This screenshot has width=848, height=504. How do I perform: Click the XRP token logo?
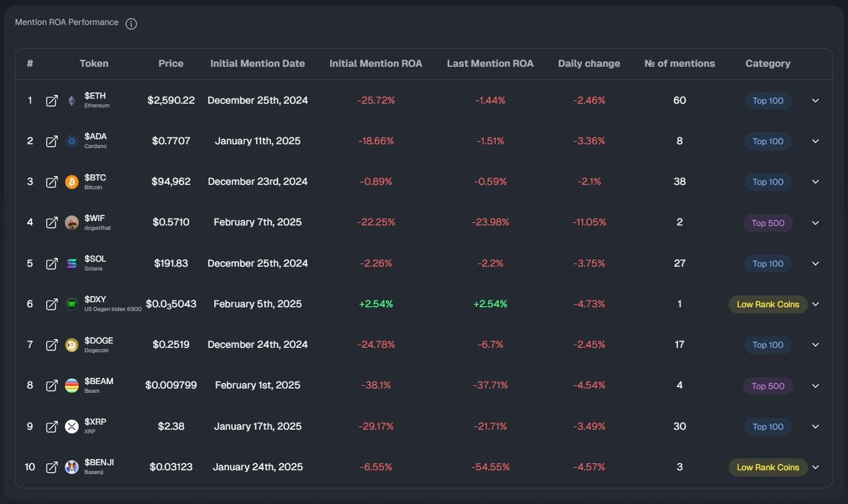point(72,427)
